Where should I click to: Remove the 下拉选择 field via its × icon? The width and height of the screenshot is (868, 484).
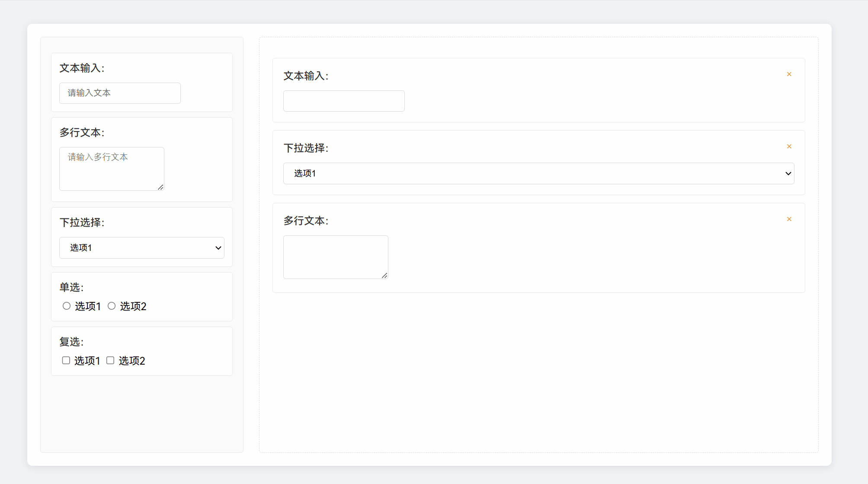coord(789,146)
